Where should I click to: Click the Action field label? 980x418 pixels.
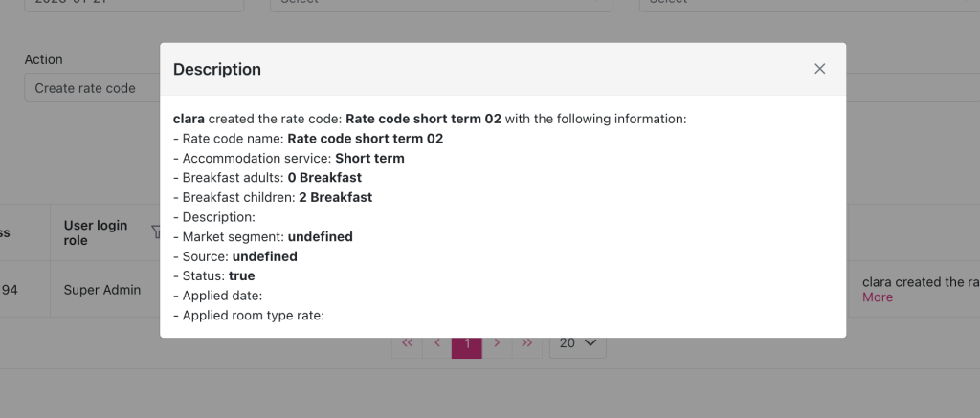(x=43, y=59)
